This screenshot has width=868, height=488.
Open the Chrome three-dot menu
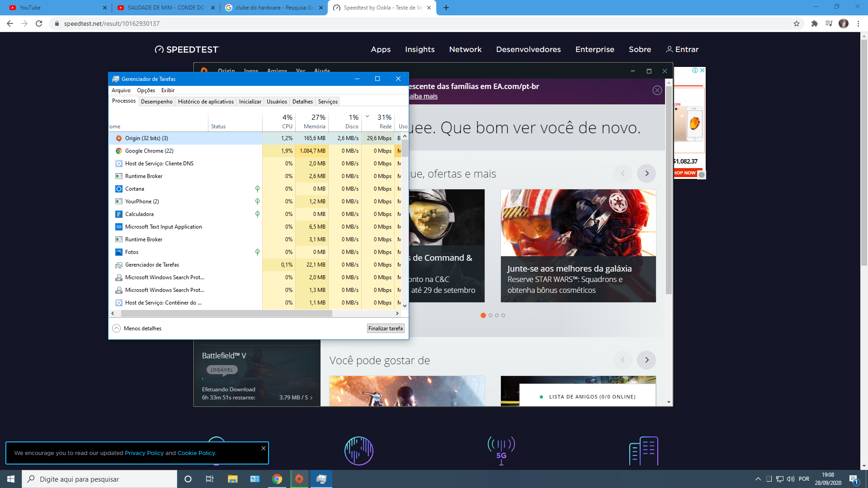coord(858,23)
